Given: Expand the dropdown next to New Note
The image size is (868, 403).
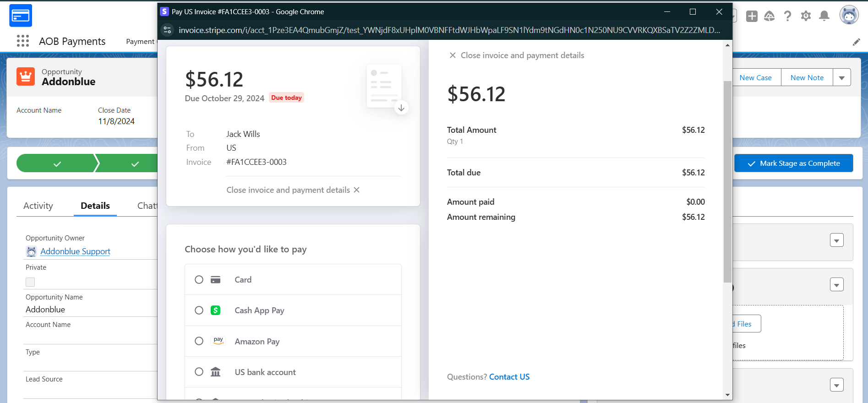Looking at the screenshot, I should click(842, 78).
